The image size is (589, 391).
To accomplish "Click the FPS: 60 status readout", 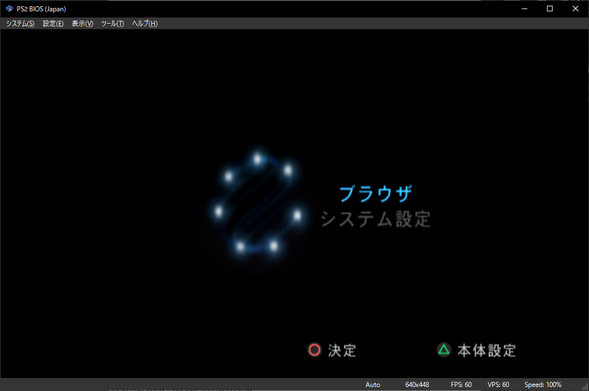I will tap(461, 385).
